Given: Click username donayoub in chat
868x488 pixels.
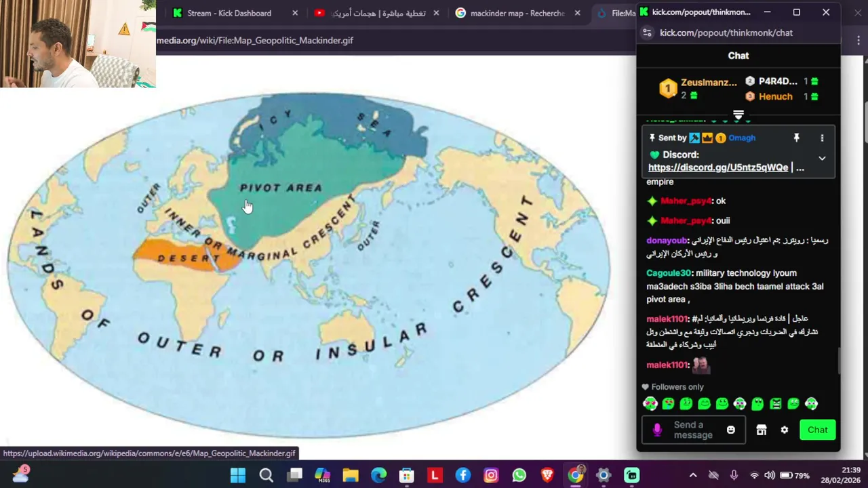Looking at the screenshot, I should (667, 240).
